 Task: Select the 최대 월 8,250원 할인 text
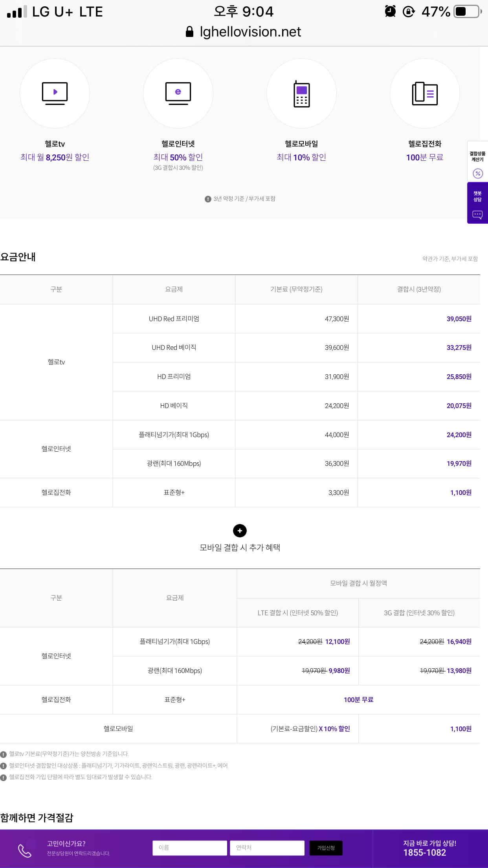pos(55,157)
